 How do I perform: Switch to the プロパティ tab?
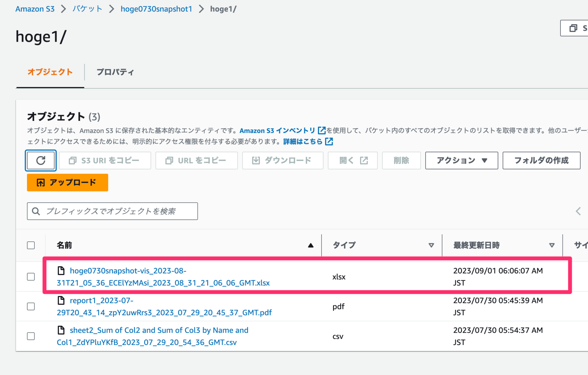click(115, 72)
